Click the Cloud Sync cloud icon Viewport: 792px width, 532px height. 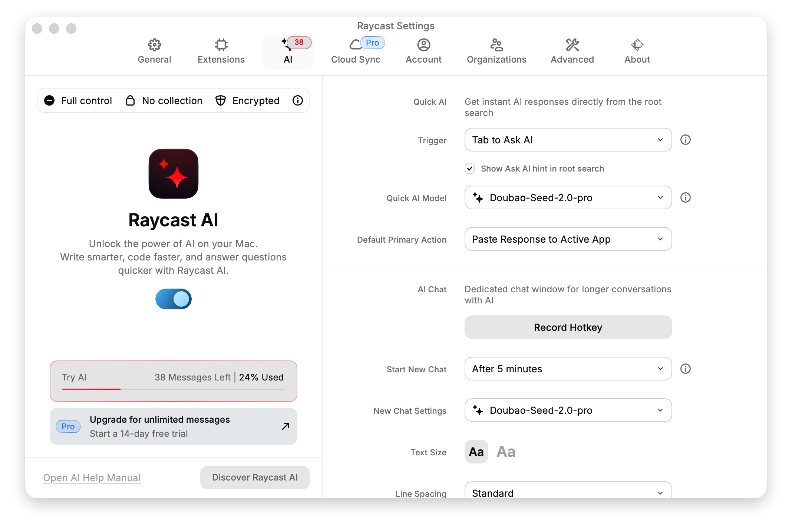[355, 45]
